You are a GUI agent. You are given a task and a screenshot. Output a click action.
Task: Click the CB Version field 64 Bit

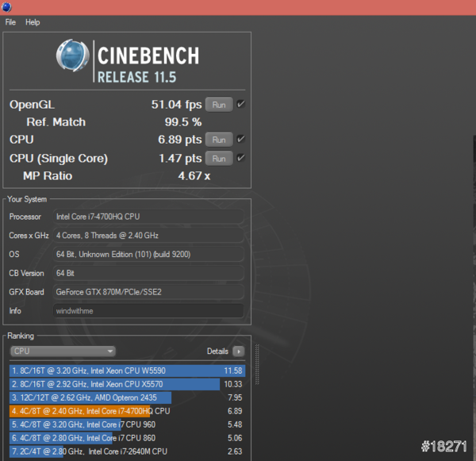tap(148, 273)
